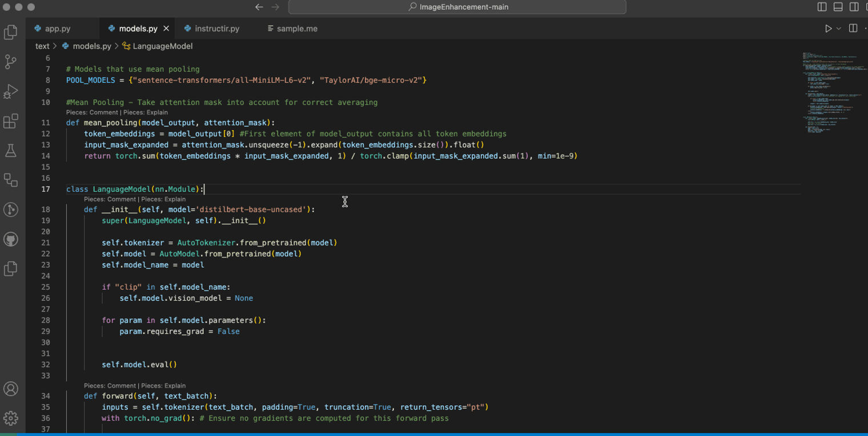Click 'if "clip" in self.model_name:' line

166,287
